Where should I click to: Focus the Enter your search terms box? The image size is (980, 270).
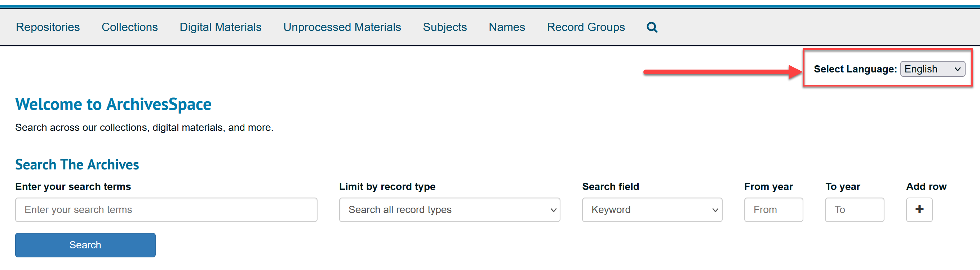[x=166, y=210]
